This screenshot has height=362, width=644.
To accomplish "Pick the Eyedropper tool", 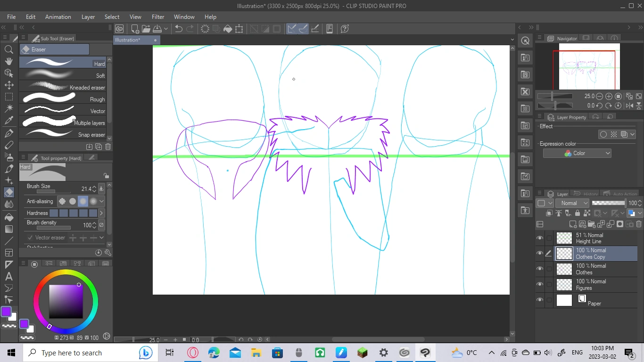I will pos(8,121).
